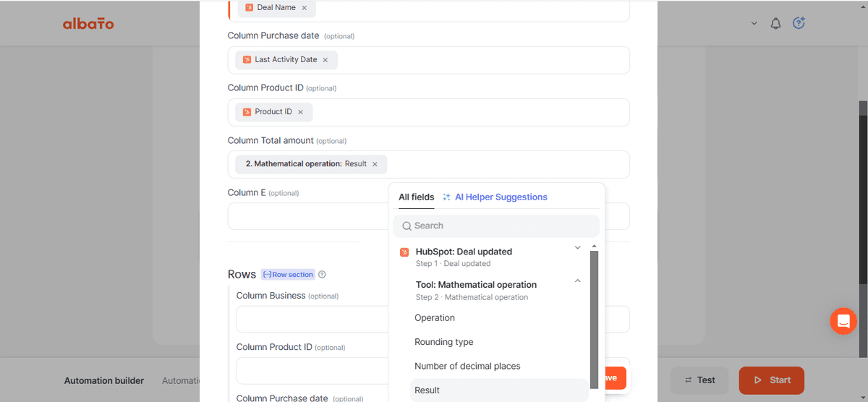Click the help question mark icon

pyautogui.click(x=799, y=23)
